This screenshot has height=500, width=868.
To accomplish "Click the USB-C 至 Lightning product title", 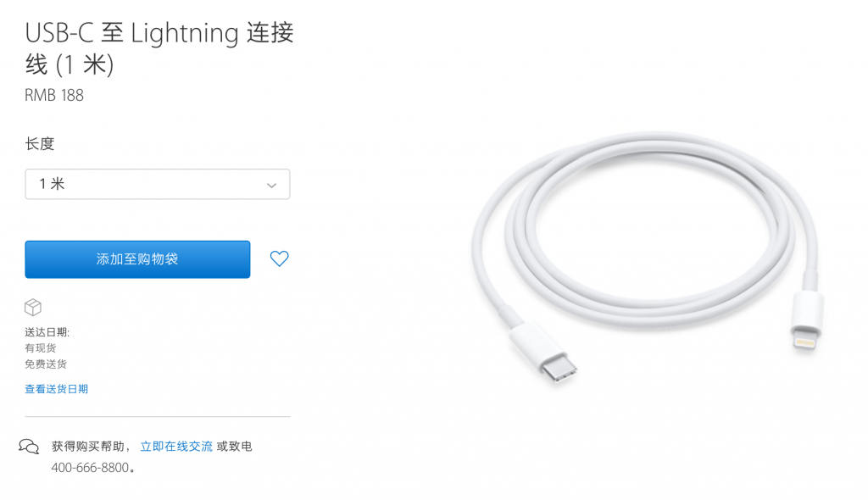I will pos(159,48).
